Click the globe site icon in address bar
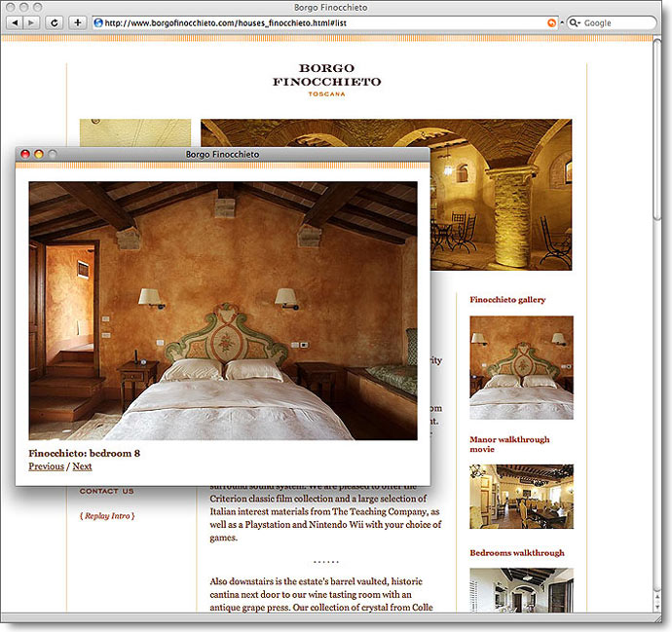672x632 pixels. coord(98,22)
